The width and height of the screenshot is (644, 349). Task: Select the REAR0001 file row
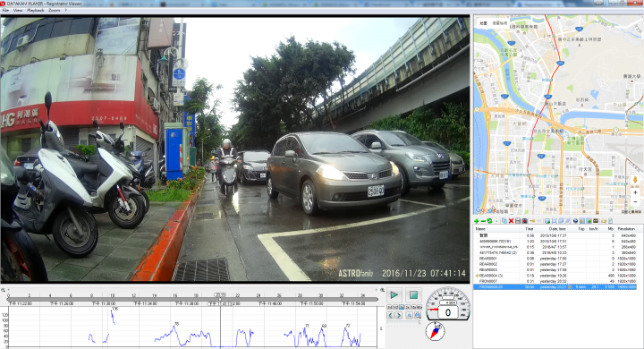pyautogui.click(x=555, y=258)
